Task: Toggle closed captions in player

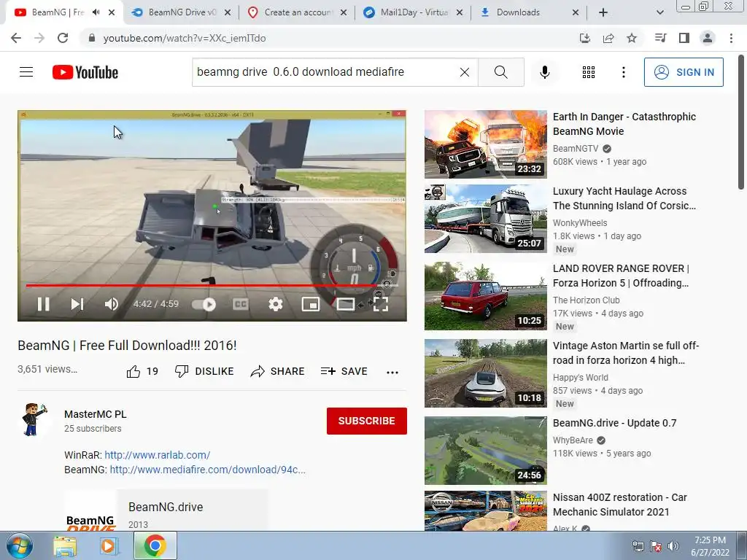Action: (241, 304)
